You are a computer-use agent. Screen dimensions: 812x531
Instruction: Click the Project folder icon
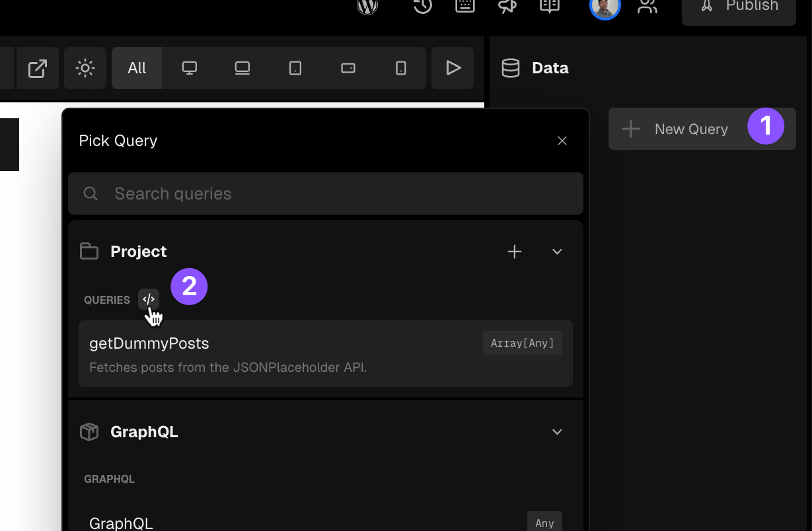(89, 252)
